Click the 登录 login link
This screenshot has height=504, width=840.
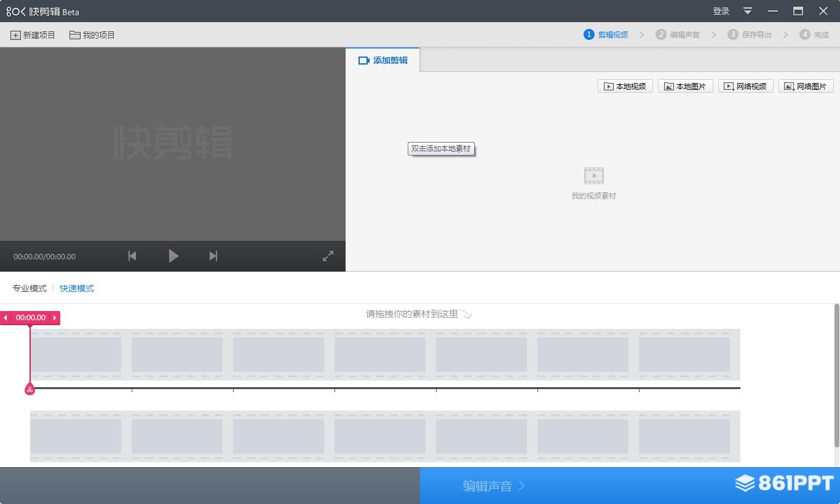[721, 11]
